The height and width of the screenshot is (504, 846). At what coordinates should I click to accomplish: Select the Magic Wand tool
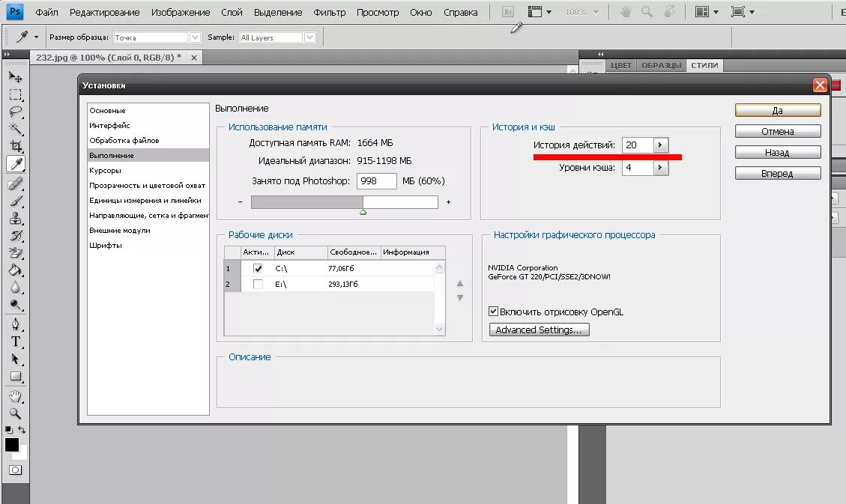tap(15, 129)
